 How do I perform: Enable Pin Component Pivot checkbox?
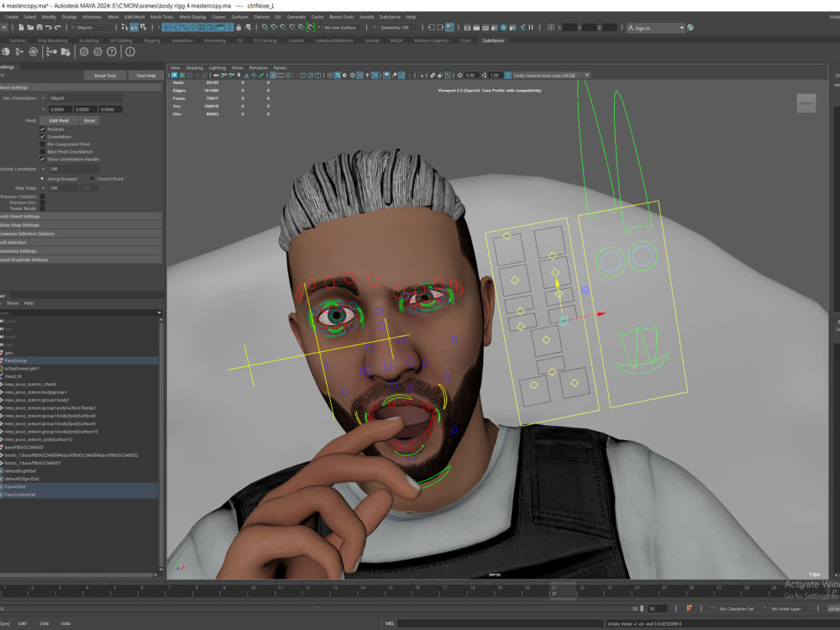[x=42, y=144]
